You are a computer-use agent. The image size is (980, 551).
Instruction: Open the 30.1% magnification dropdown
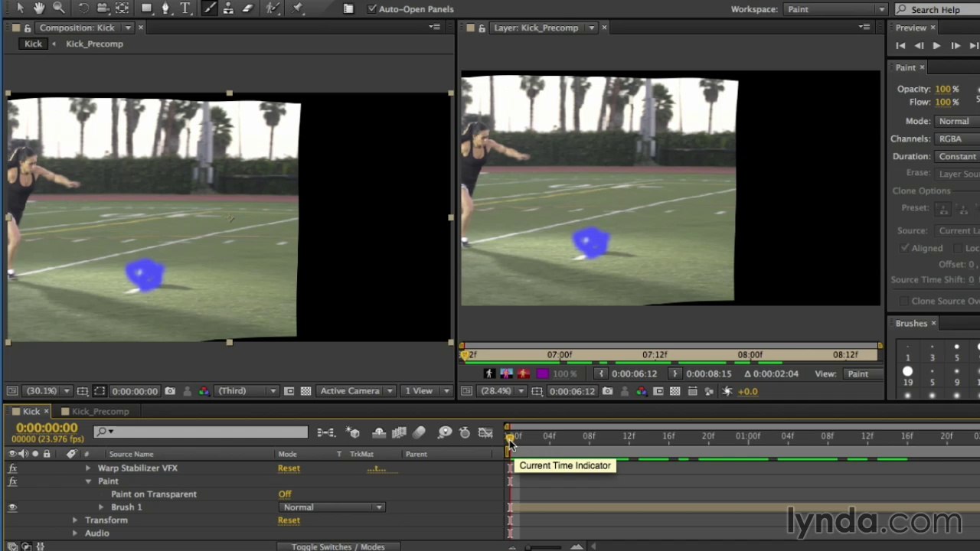[x=47, y=391]
